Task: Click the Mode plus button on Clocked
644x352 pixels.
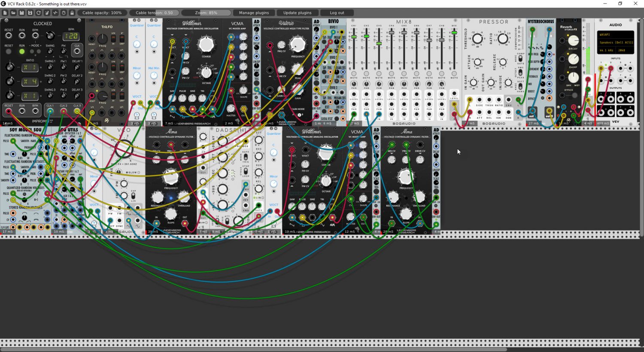Action: [39, 52]
